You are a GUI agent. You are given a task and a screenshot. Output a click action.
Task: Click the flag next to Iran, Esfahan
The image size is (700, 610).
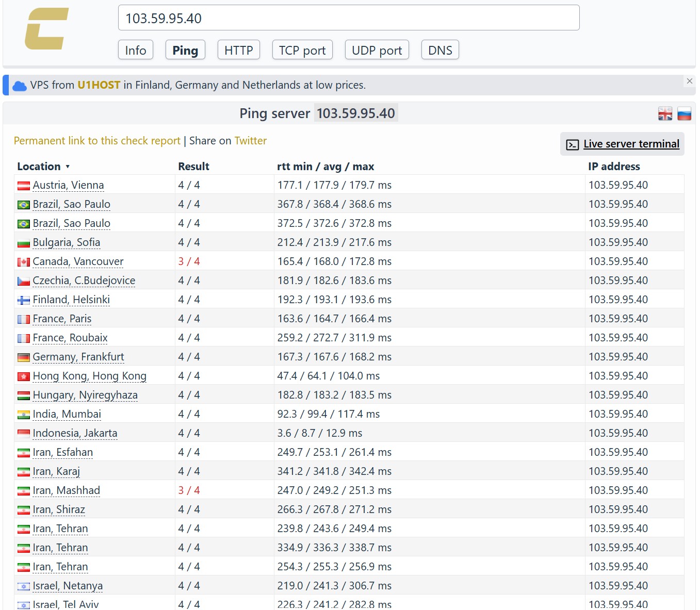coord(24,453)
